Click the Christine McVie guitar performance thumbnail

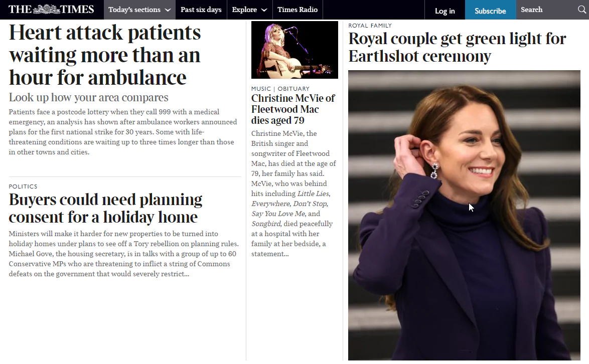(x=294, y=50)
